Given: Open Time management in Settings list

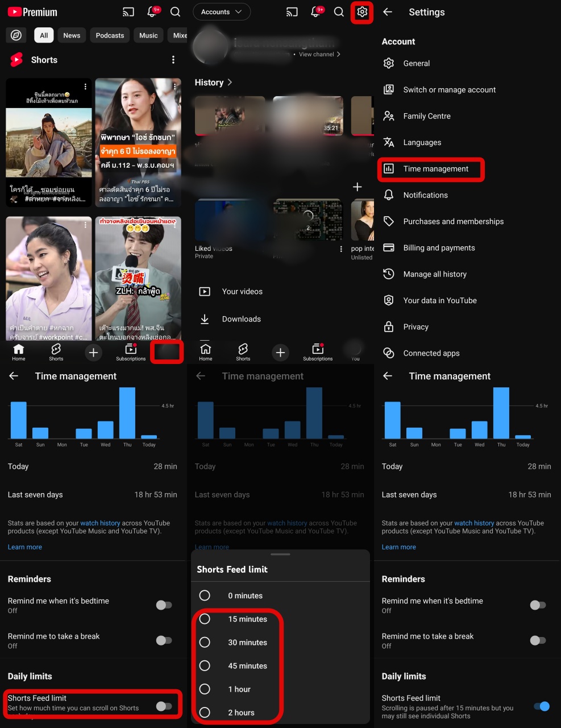Looking at the screenshot, I should click(435, 169).
